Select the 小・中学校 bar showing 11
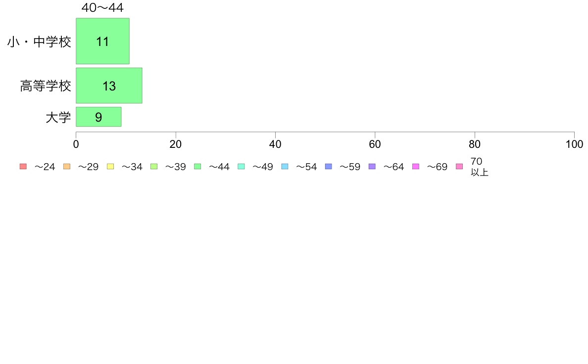 pos(103,41)
